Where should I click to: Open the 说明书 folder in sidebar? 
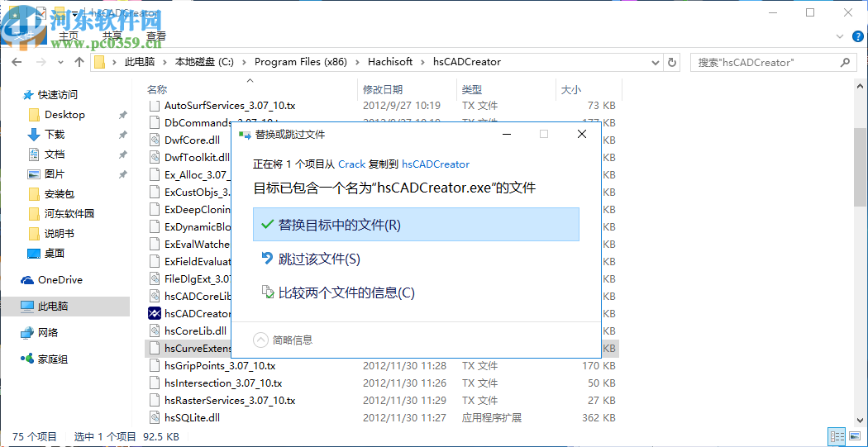pos(60,234)
